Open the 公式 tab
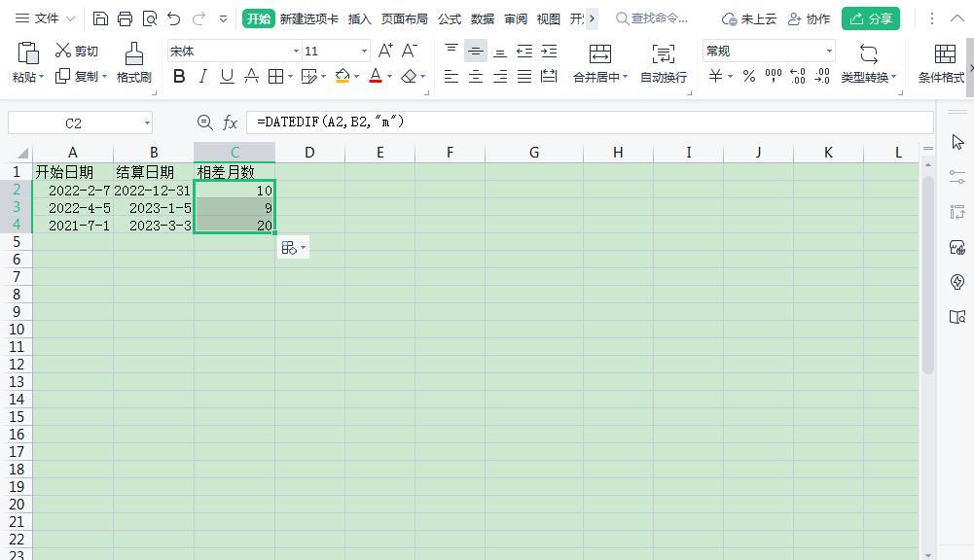The image size is (974, 560). point(450,18)
